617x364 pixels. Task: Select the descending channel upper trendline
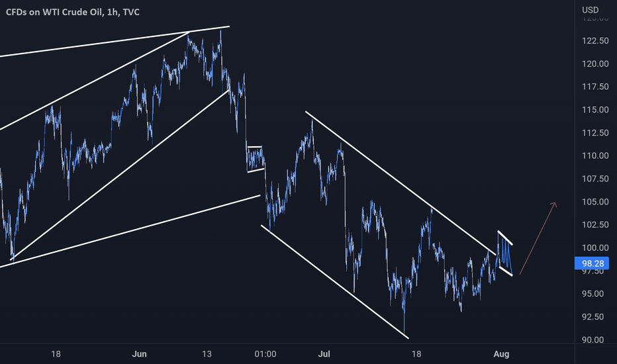400,183
